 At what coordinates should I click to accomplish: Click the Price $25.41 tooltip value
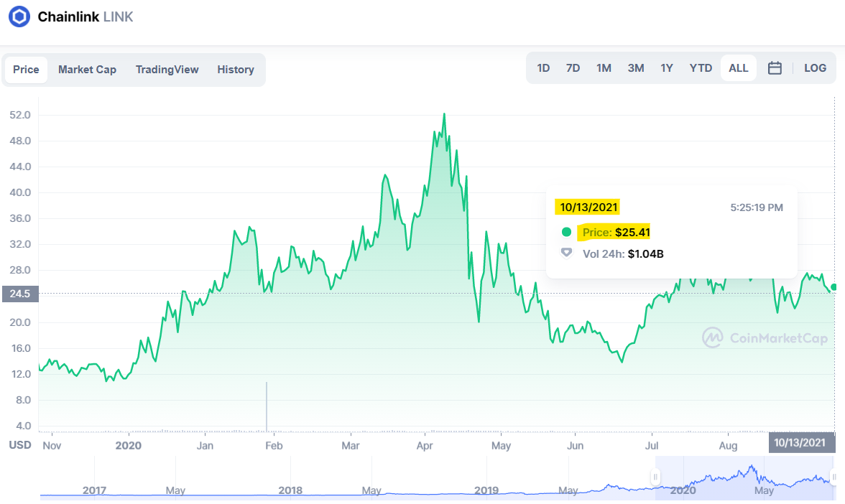tap(616, 232)
